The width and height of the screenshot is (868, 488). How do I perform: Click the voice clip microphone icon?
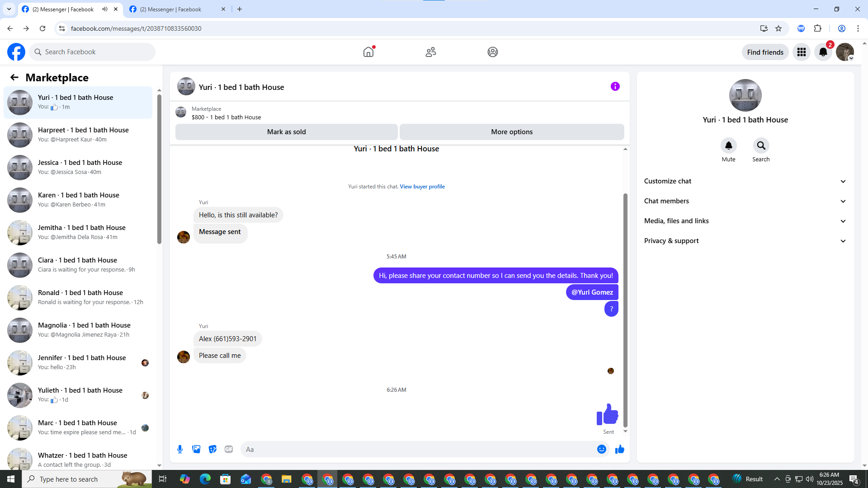(x=180, y=449)
